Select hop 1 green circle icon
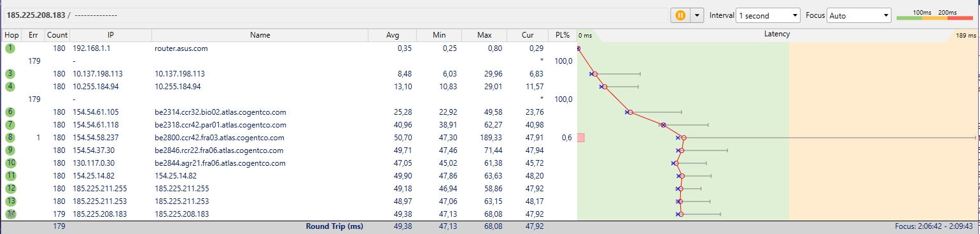The height and width of the screenshot is (234, 980). tap(10, 48)
